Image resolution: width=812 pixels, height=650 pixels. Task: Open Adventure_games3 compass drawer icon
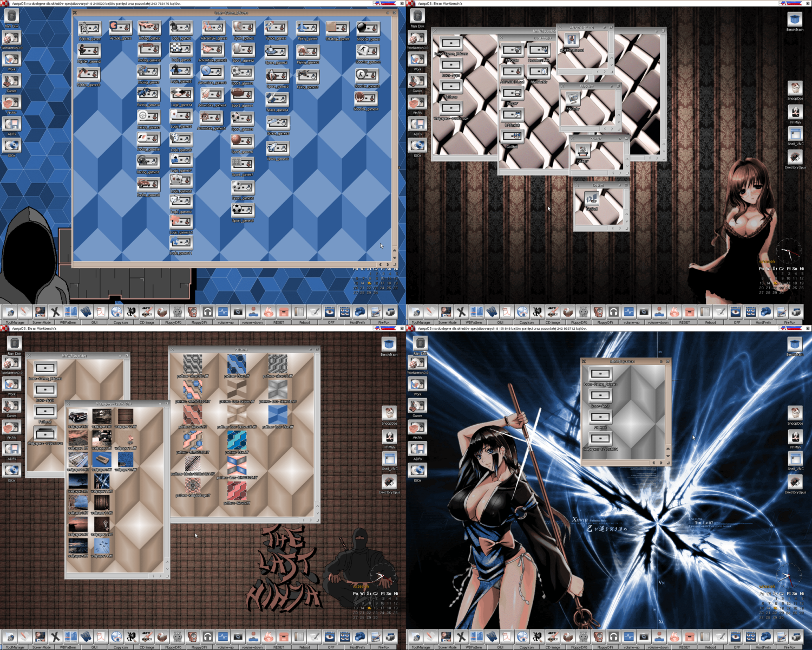point(212,73)
